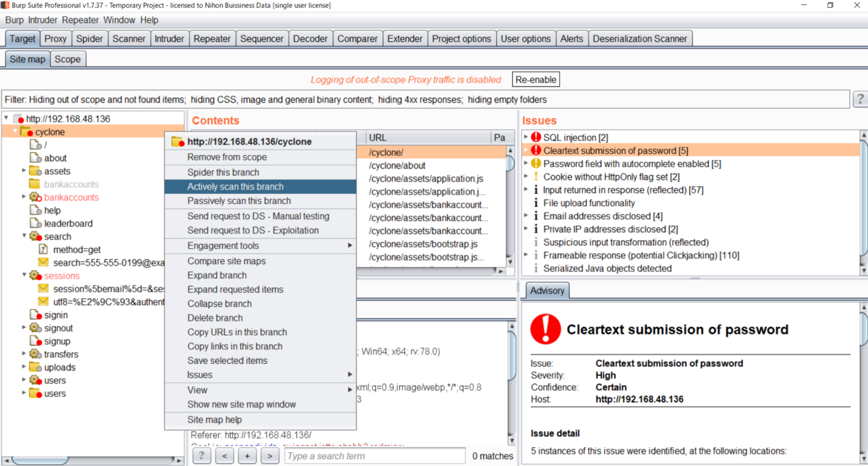Viewport: 868px width, 466px height.
Task: Click the Issues list vertical scrollbar
Action: coord(863,203)
